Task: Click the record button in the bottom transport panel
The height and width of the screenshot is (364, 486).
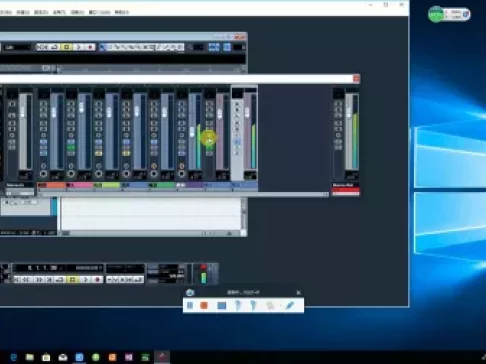Action: (98, 279)
